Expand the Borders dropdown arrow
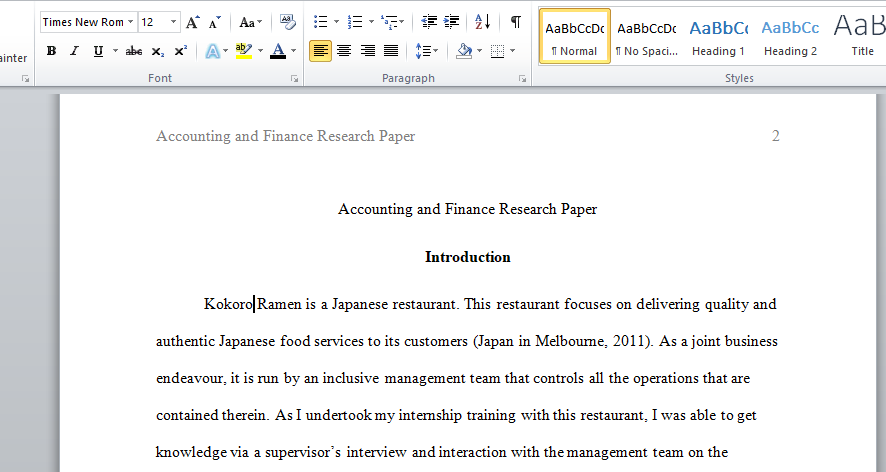The image size is (886, 472). pos(513,51)
